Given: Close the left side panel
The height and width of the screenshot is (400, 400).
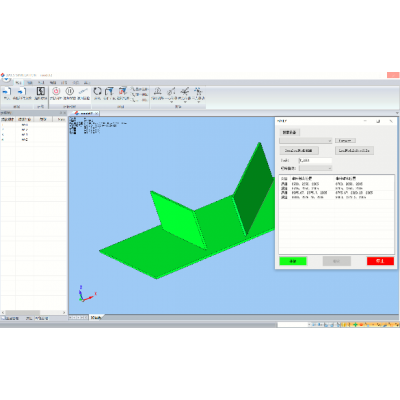Looking at the screenshot, I should (x=65, y=113).
